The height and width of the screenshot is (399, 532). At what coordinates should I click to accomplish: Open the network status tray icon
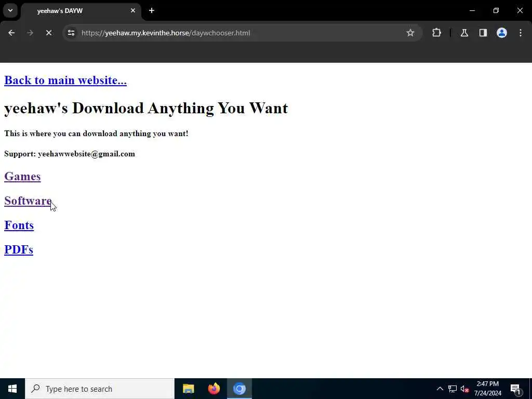[x=453, y=389]
